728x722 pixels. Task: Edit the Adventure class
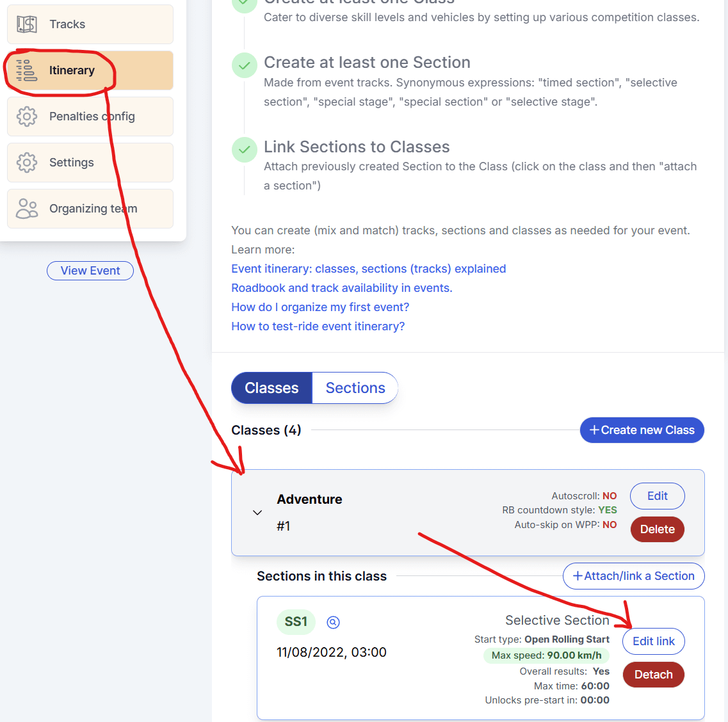(x=657, y=496)
